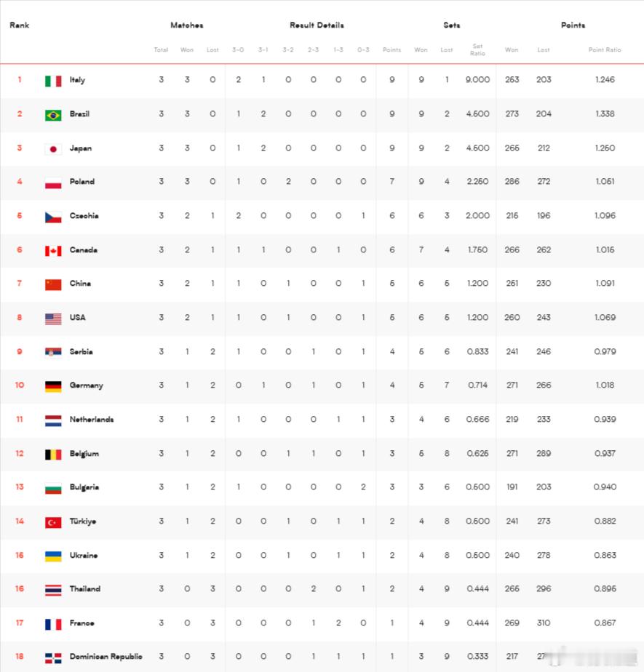Click the Italy flag icon

pos(53,81)
